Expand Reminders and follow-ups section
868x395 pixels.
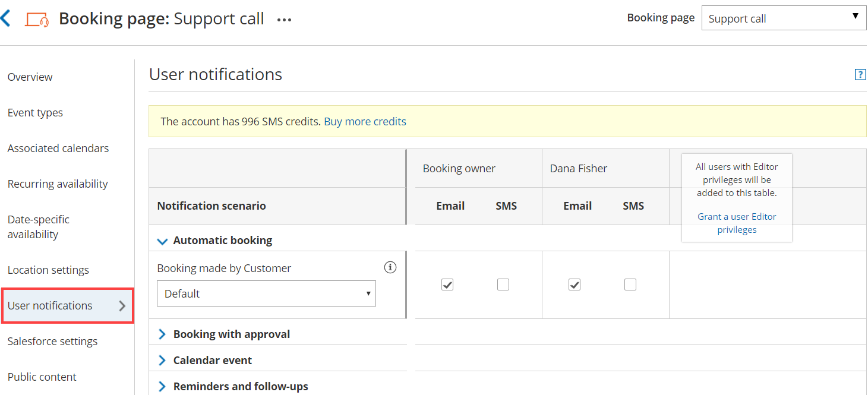(162, 387)
